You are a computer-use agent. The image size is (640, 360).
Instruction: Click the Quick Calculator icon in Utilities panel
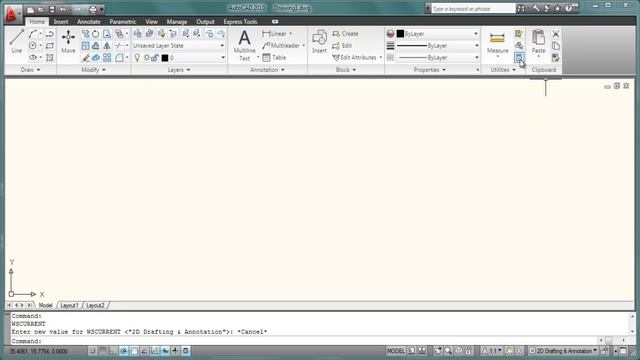519,58
